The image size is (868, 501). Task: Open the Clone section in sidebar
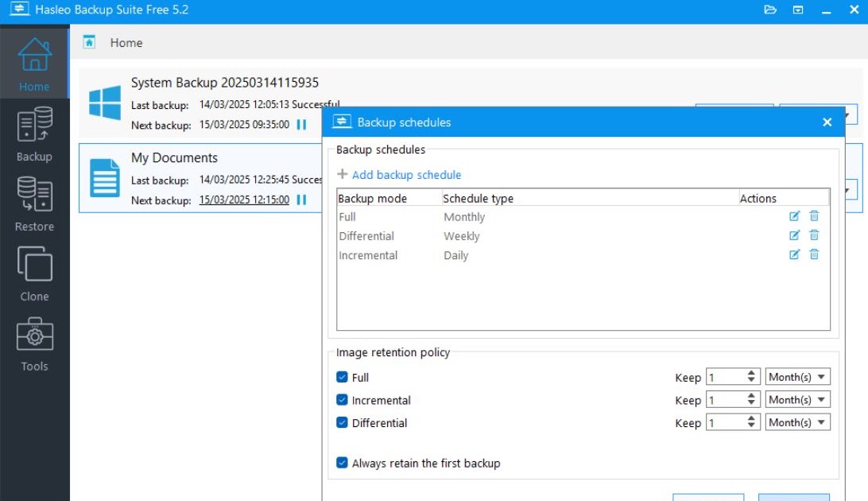tap(34, 274)
